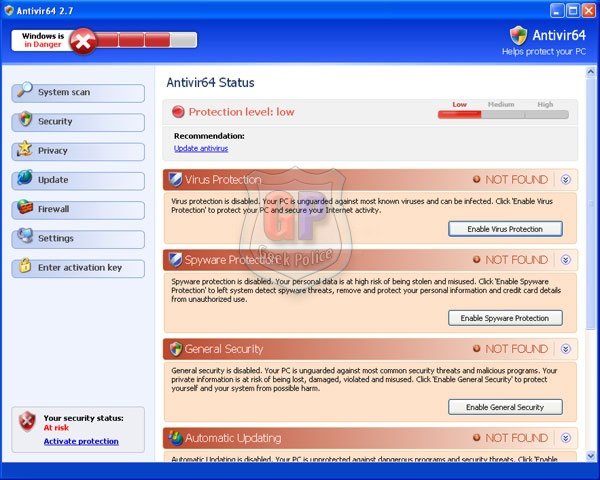Expand the General Security section chevron
This screenshot has width=600, height=480.
point(566,349)
